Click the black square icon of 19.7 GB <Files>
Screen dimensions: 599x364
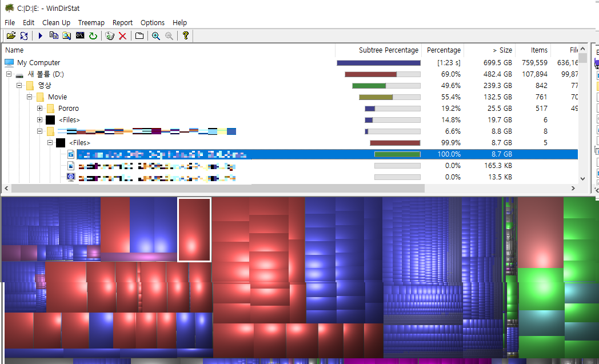(x=50, y=120)
